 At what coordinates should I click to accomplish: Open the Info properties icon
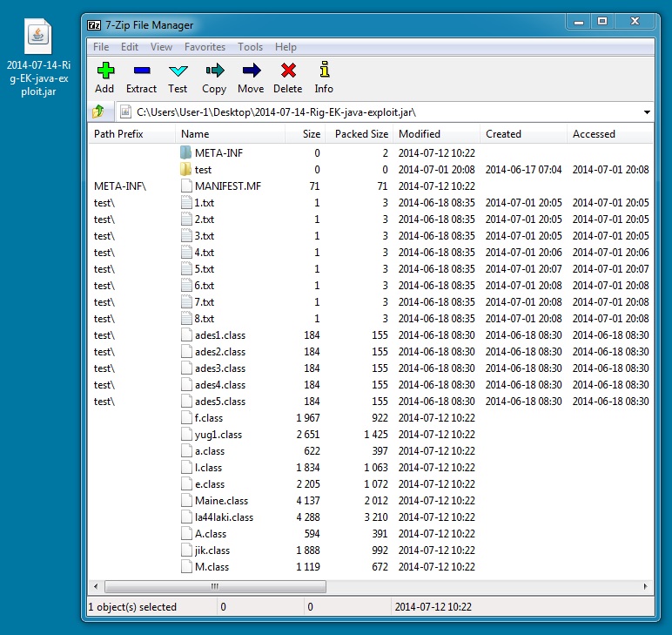[x=324, y=77]
